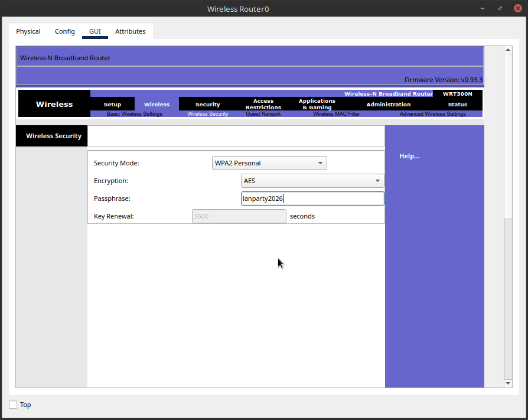The image size is (528, 420).
Task: Click the Passphrase input field
Action: (312, 198)
